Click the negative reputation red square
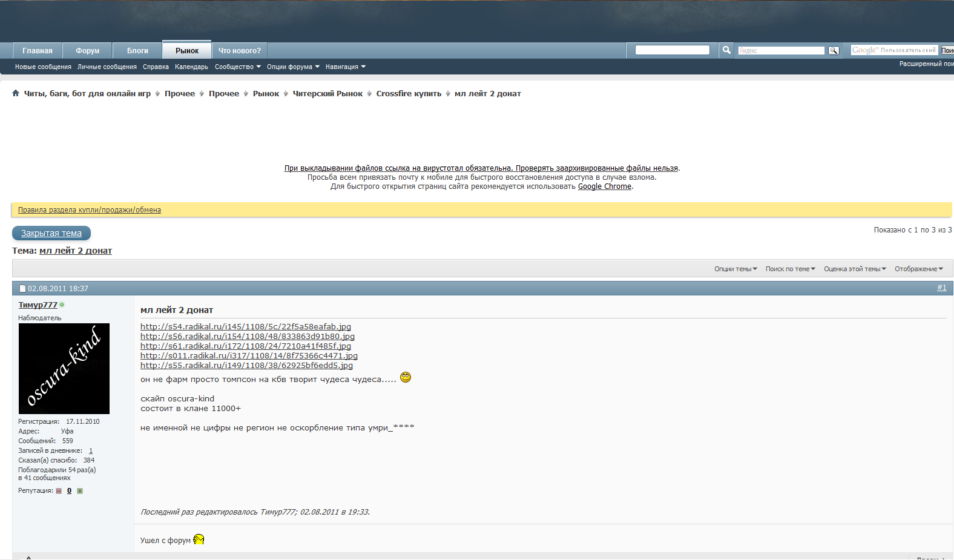 pyautogui.click(x=59, y=491)
